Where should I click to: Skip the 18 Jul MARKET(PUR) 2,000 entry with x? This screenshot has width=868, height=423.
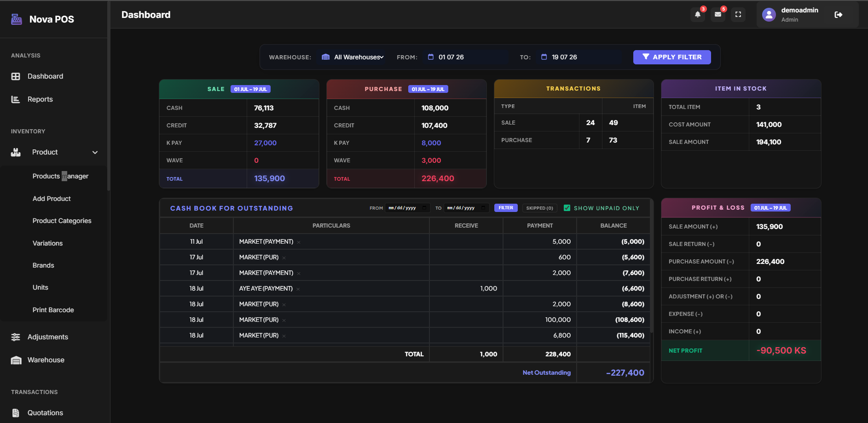click(284, 305)
